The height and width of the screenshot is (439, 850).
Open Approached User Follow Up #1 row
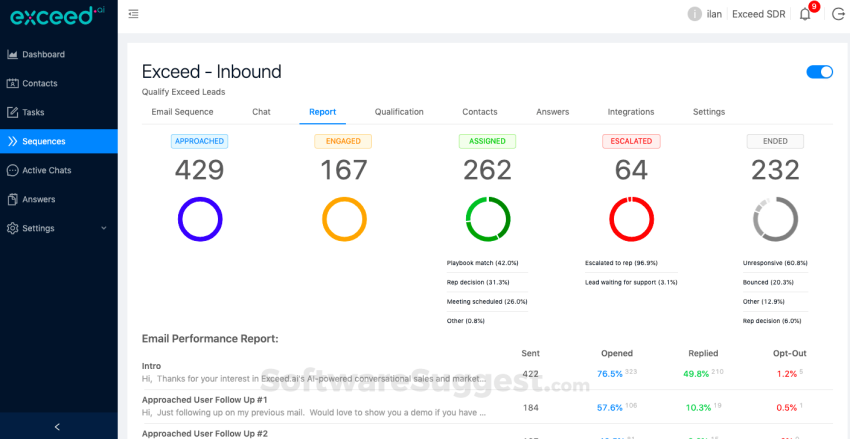[487, 406]
